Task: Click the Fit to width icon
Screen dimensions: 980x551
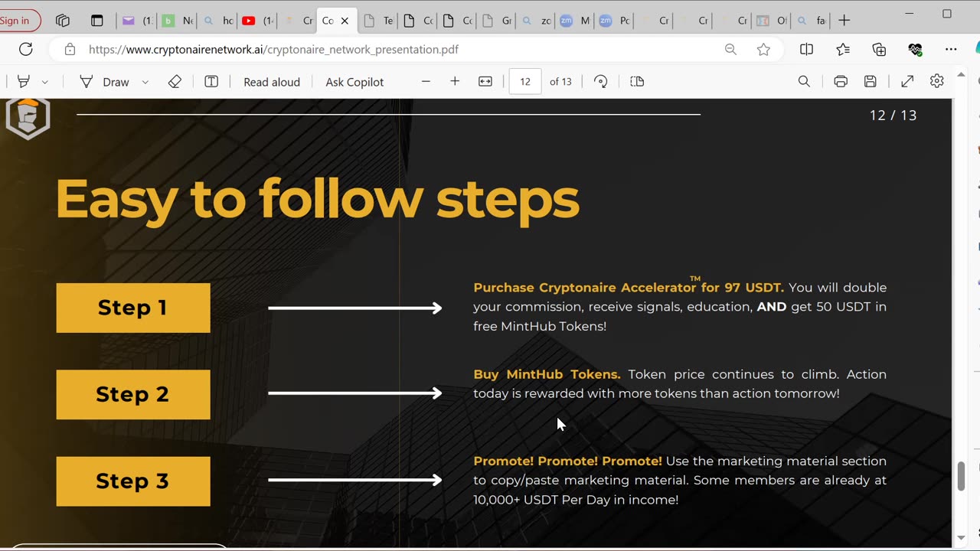Action: point(485,81)
